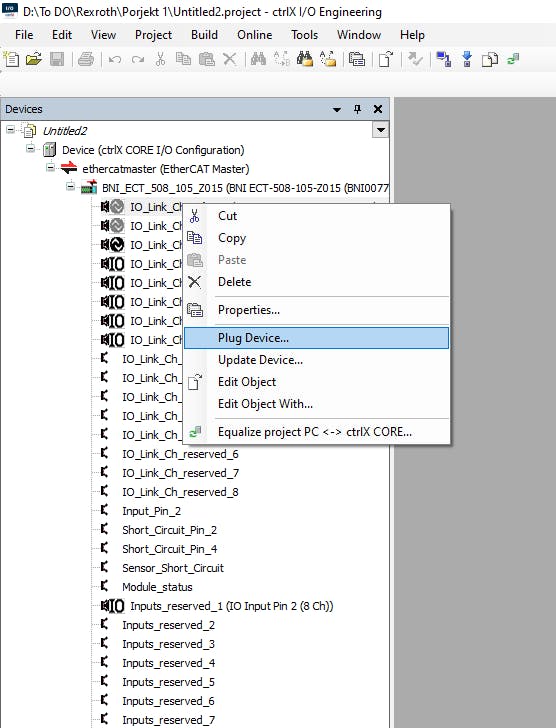
Task: Open the dropdown beside the Untitled2 row
Action: [x=381, y=130]
